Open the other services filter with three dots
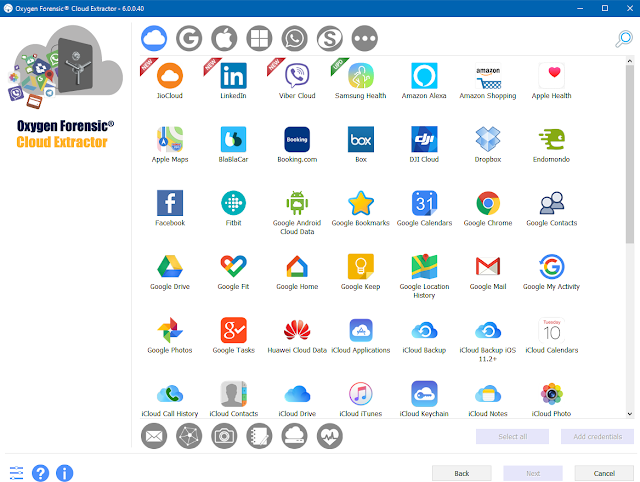Image resolution: width=640 pixels, height=482 pixels. [x=364, y=38]
